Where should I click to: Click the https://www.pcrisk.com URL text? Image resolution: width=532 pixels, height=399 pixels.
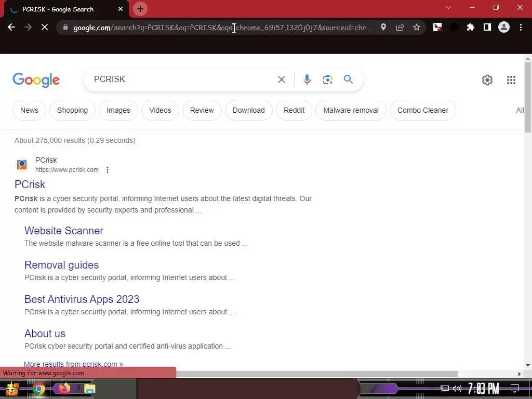(67, 170)
